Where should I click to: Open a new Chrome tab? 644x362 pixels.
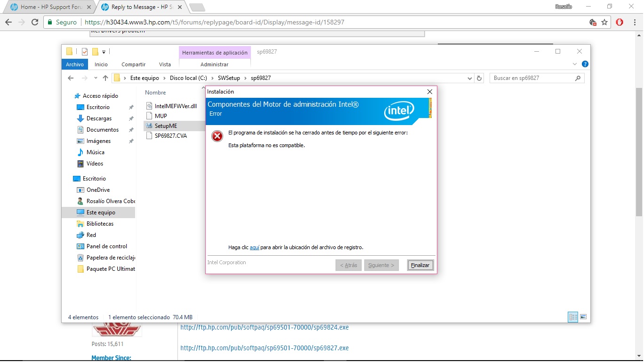[x=197, y=7]
